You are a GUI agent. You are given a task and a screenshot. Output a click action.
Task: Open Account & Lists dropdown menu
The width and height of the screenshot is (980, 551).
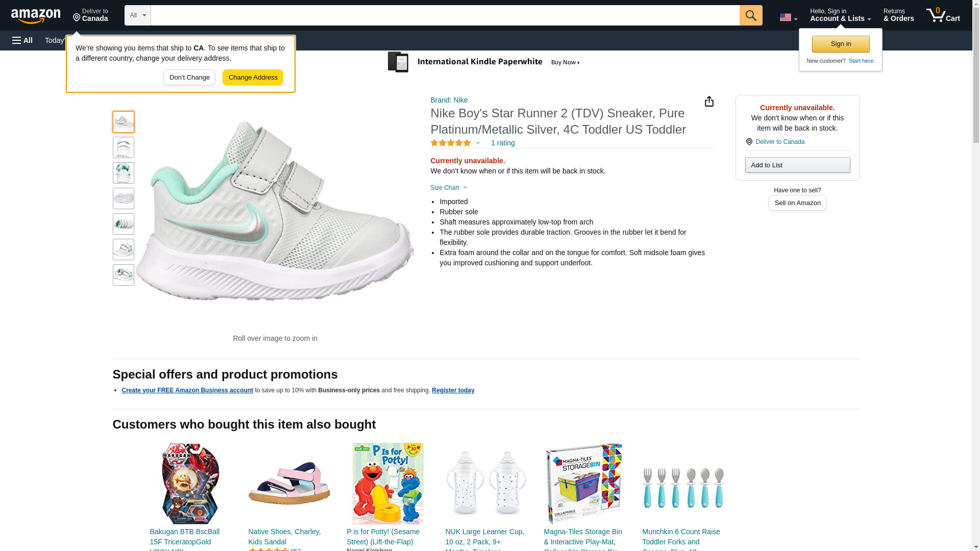[x=840, y=15]
